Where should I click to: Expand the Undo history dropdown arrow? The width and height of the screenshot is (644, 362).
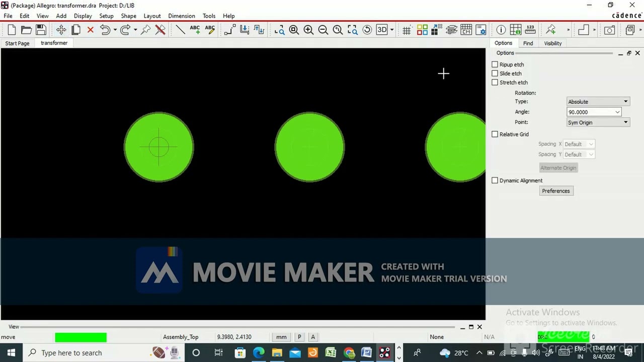click(x=115, y=30)
